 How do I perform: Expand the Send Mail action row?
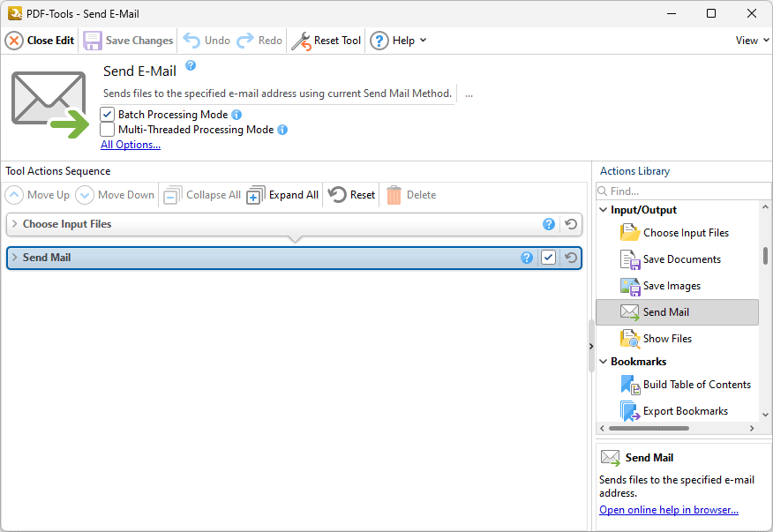click(x=14, y=258)
